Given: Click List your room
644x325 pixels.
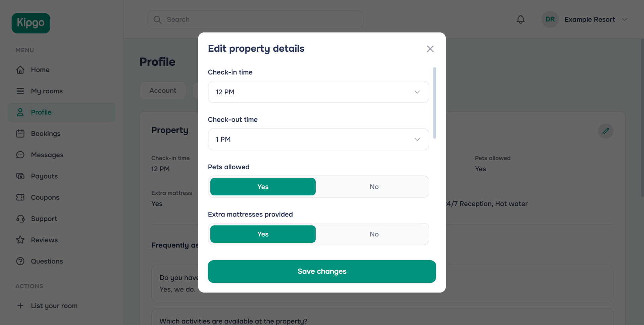Looking at the screenshot, I should click(x=54, y=306).
